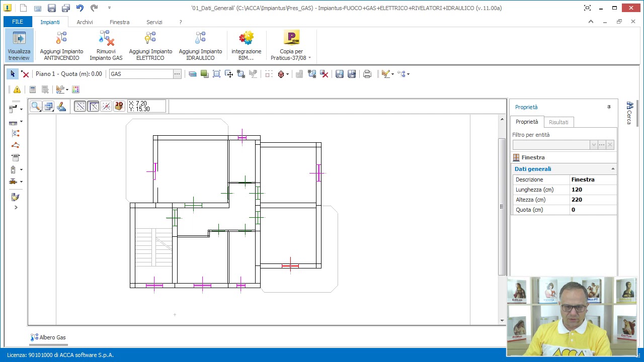Click the pencil drawing edit icon

pyautogui.click(x=61, y=106)
